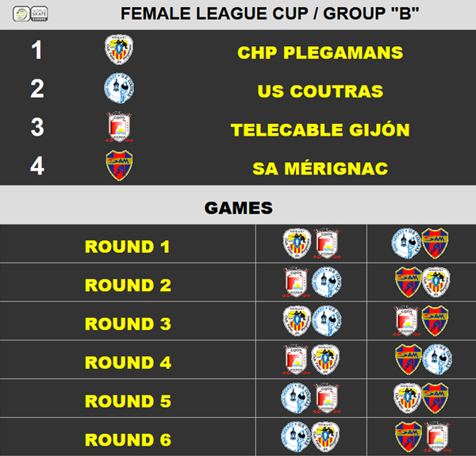Image resolution: width=476 pixels, height=456 pixels.
Task: Click Plegamans crest in Round 1 row
Action: [297, 243]
